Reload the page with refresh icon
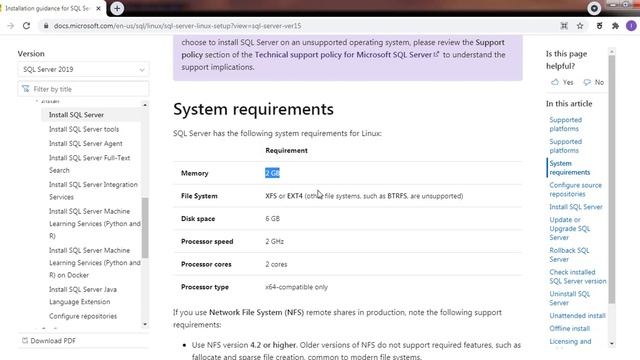 tap(27, 26)
